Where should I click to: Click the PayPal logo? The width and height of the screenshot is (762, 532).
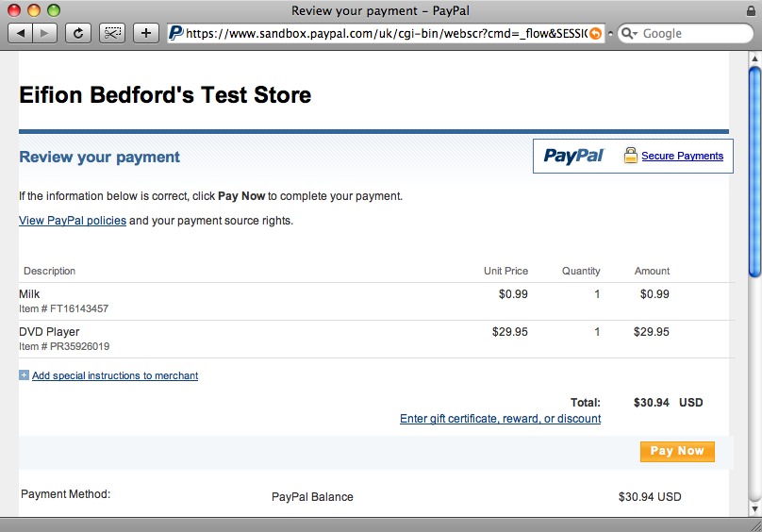(x=574, y=156)
